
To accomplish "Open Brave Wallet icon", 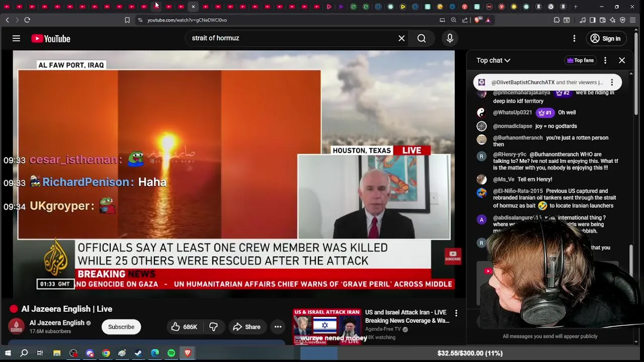I will click(x=603, y=20).
